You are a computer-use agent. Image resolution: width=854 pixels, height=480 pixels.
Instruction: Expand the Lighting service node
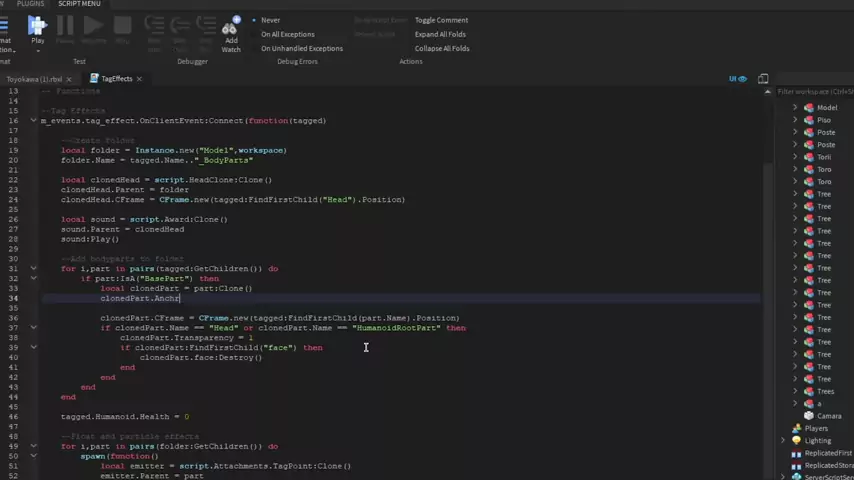(x=783, y=440)
